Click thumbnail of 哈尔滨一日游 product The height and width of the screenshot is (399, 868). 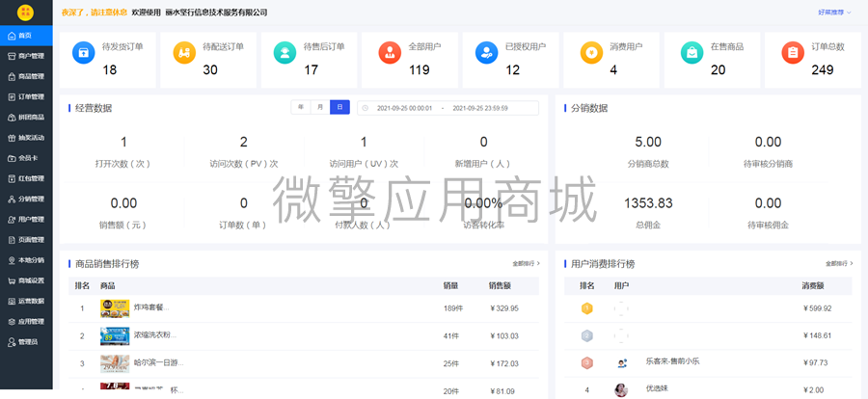[115, 363]
